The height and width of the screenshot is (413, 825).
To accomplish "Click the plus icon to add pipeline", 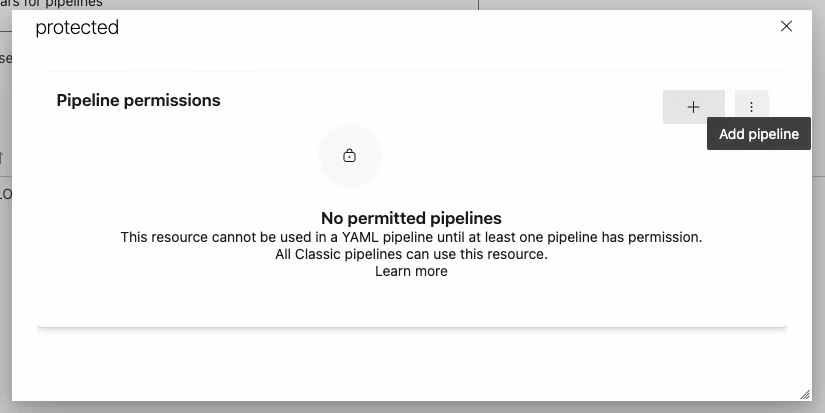I will tap(693, 107).
